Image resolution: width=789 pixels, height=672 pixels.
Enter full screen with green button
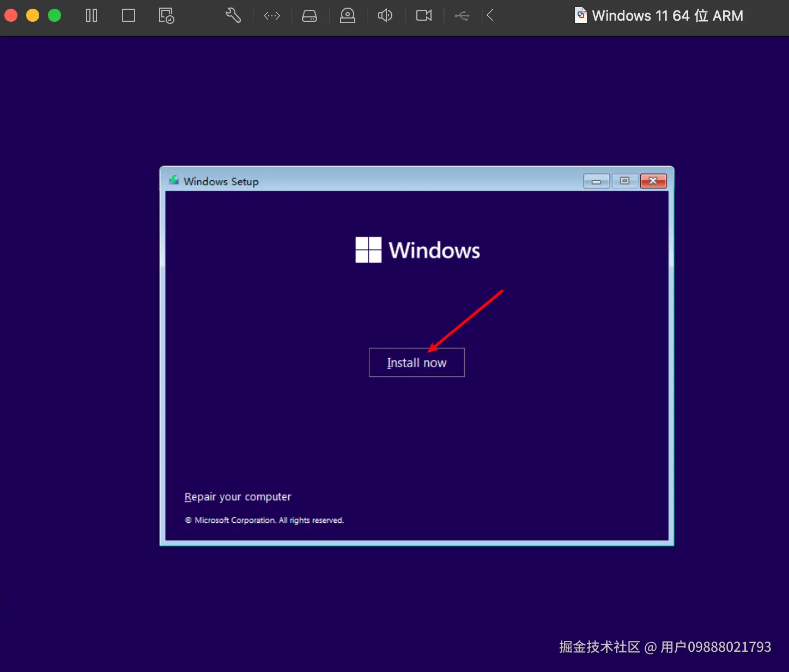[54, 15]
